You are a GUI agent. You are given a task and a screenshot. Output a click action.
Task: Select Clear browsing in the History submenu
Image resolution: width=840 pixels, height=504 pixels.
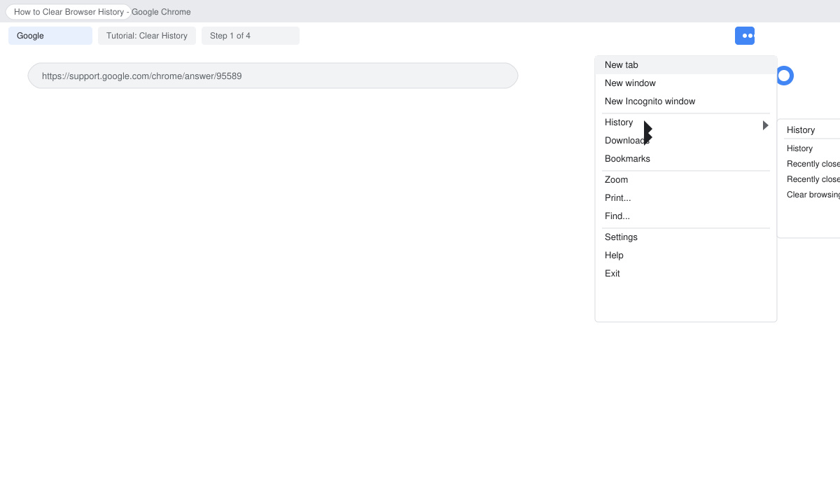812,195
